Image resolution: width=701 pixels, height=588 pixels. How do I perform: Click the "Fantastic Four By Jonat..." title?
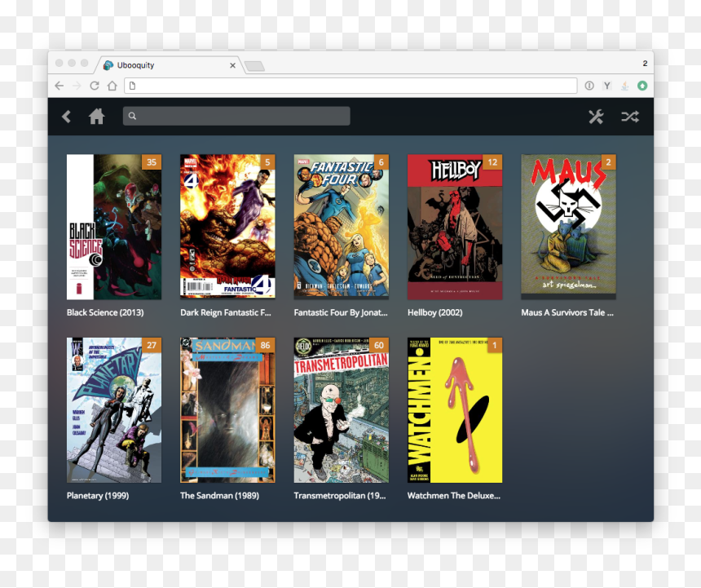[x=341, y=312]
